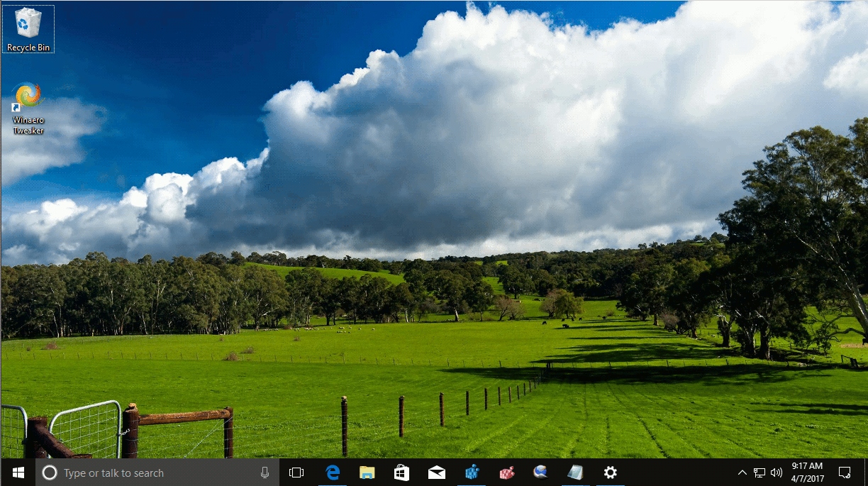Launch the Winaero Tweaker shortcut

coord(28,96)
